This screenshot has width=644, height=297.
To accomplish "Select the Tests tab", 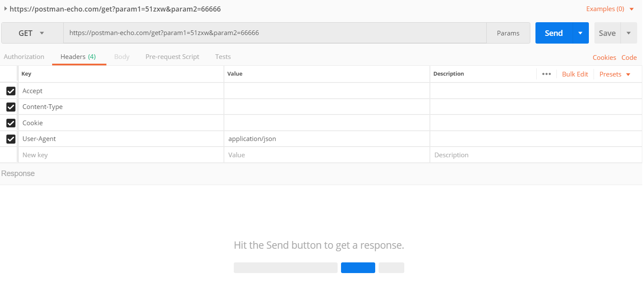I will [x=223, y=57].
